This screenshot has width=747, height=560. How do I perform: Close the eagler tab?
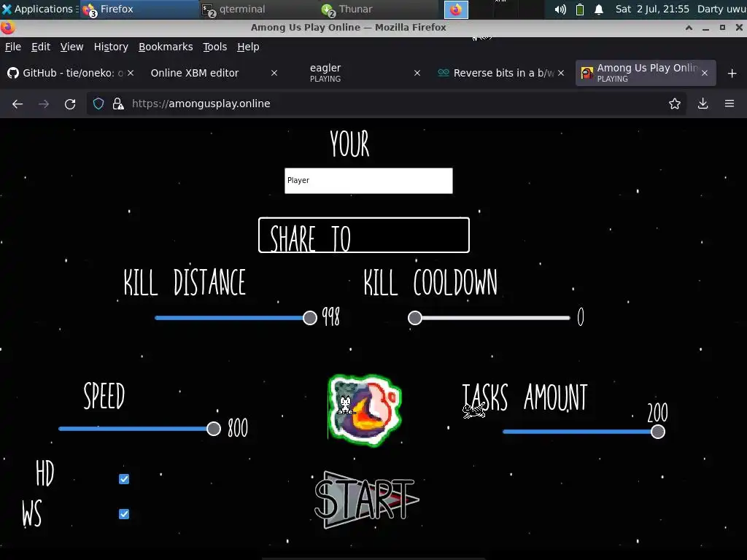point(417,73)
